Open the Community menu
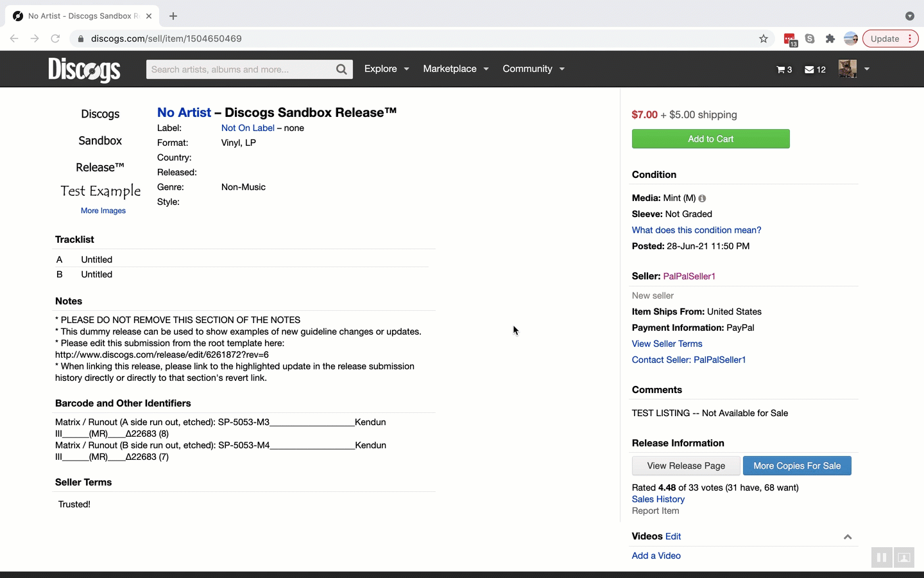Viewport: 924px width, 578px height. coord(533,69)
